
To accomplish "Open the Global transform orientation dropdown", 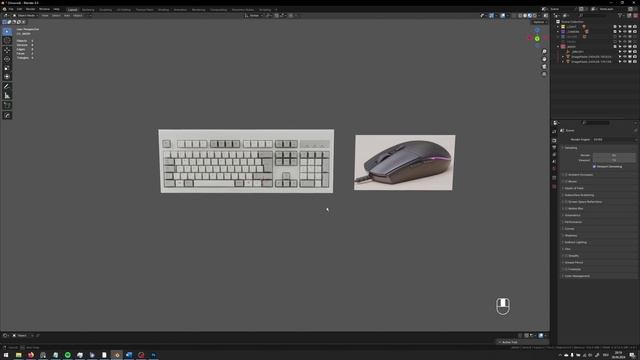I will [253, 16].
